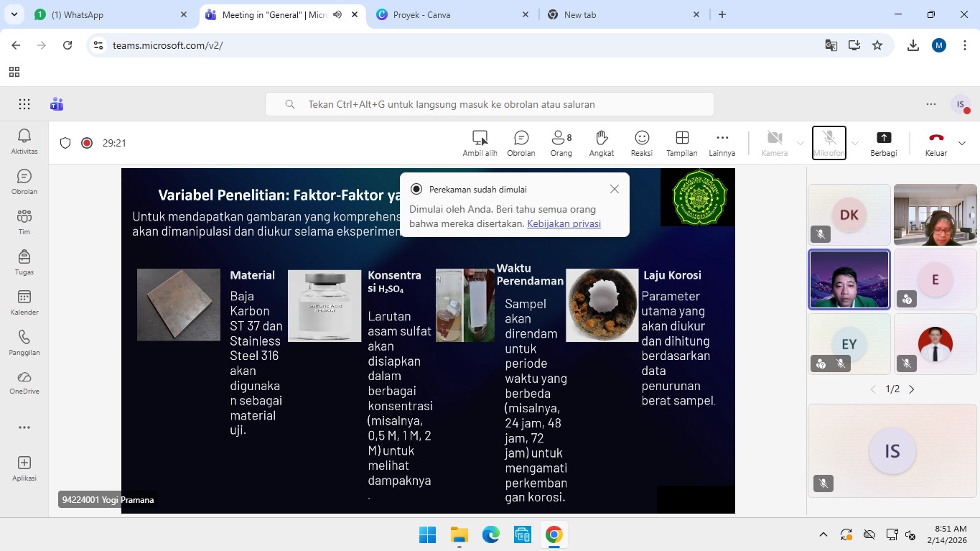Open the Kebijakan privasi link
This screenshot has width=980, height=551.
click(x=564, y=223)
